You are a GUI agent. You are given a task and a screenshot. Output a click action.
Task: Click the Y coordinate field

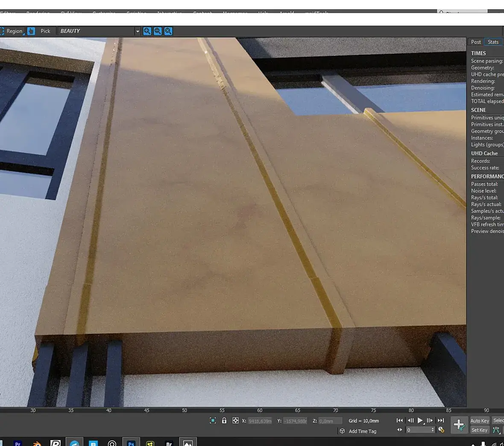(296, 421)
